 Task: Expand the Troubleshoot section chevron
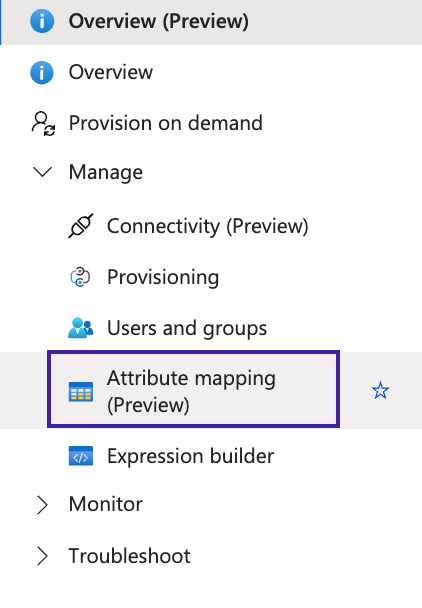click(x=42, y=556)
